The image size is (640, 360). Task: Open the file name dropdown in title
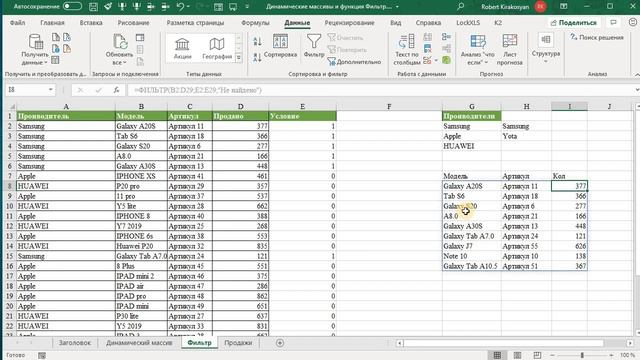(x=397, y=7)
